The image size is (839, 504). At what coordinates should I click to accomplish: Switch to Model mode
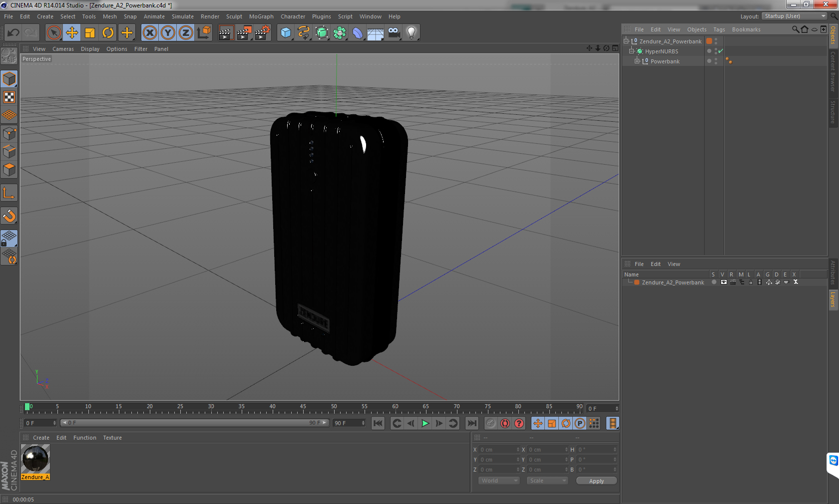[x=9, y=79]
